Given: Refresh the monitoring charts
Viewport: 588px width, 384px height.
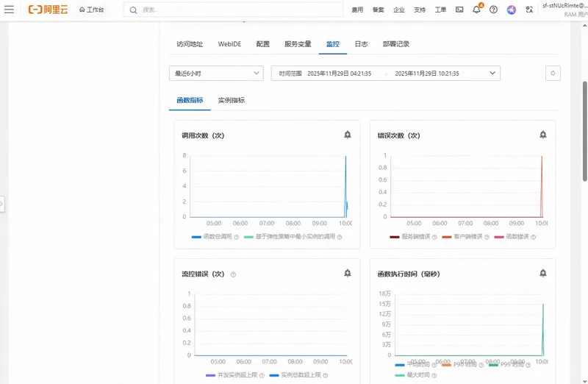Looking at the screenshot, I should point(553,74).
